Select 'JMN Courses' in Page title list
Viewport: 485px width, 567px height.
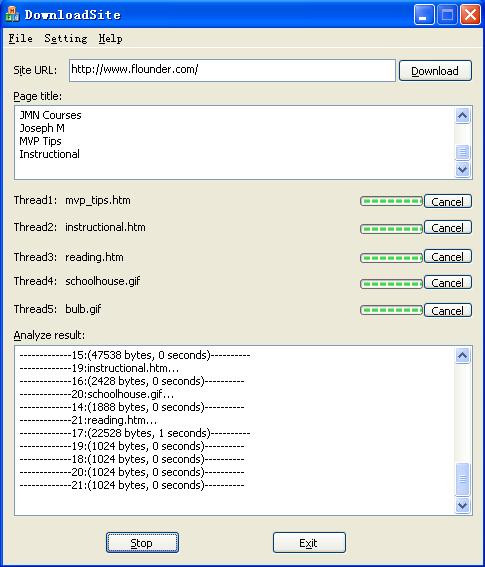[x=51, y=115]
